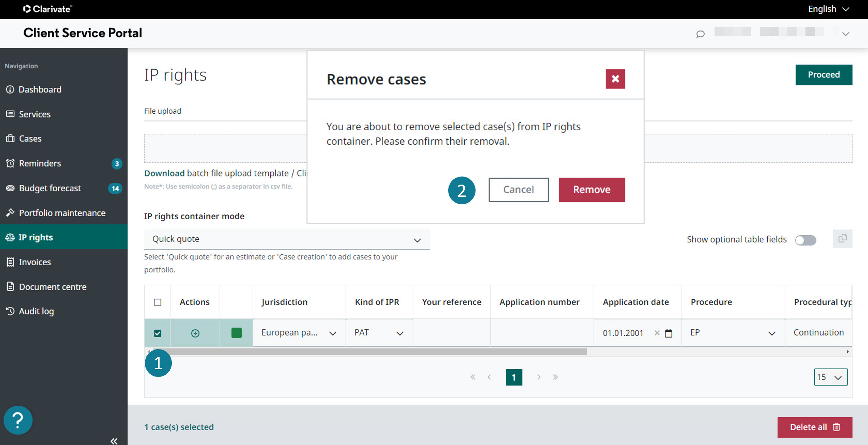Open Services in the navigation

35,114
